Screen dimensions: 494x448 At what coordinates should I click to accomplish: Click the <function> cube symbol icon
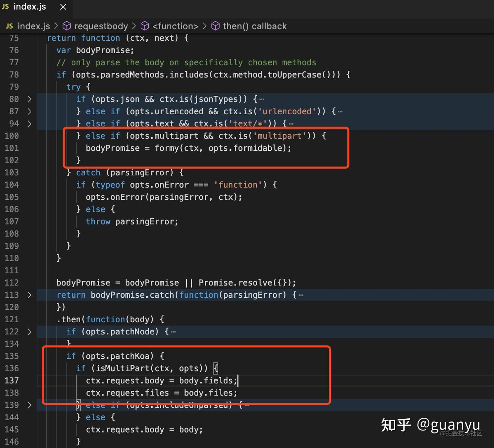145,26
